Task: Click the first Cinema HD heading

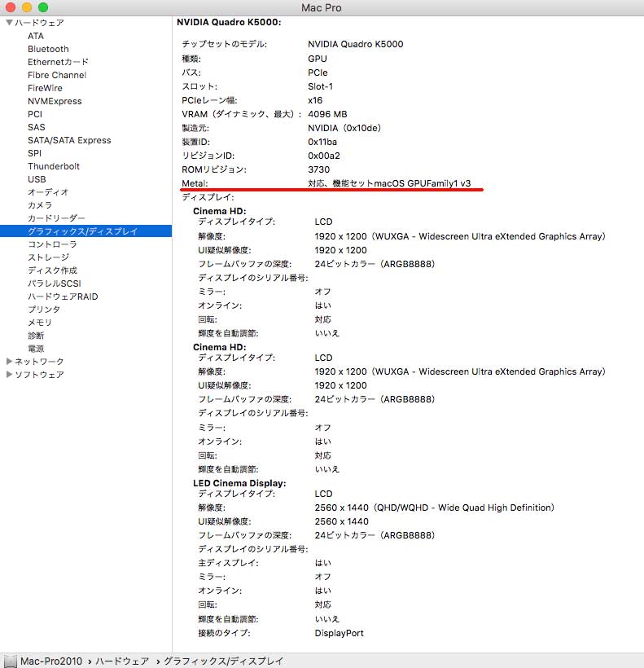Action: click(219, 211)
